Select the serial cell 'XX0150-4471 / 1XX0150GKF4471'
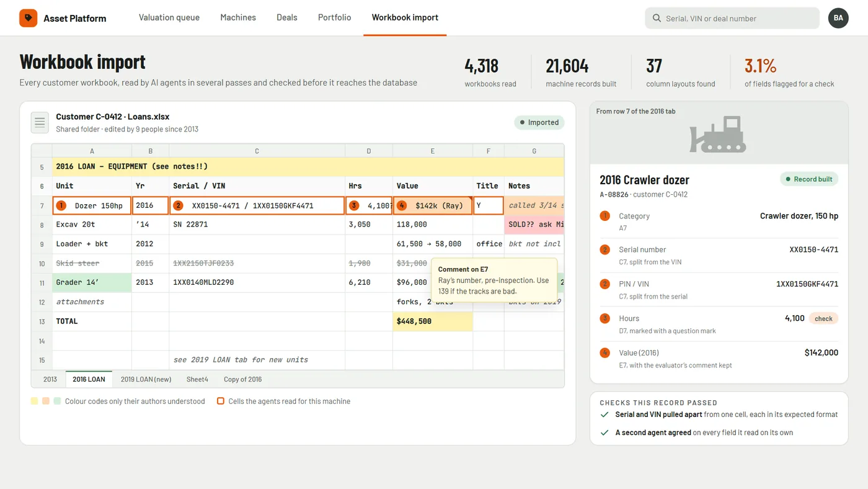 257,205
